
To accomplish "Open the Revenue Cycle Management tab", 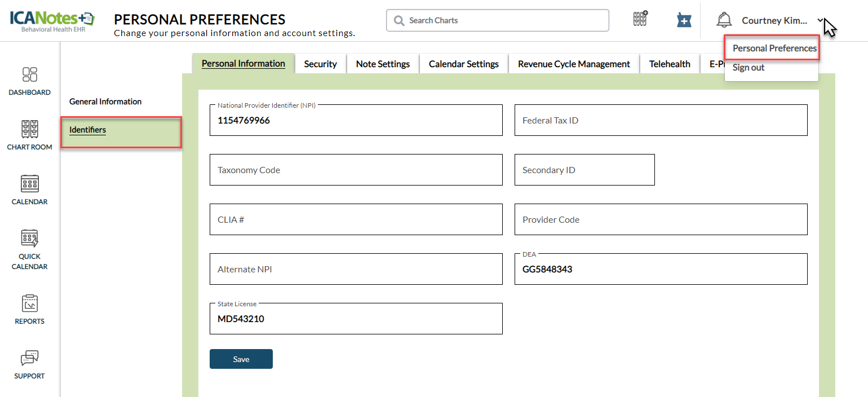I will coord(574,64).
